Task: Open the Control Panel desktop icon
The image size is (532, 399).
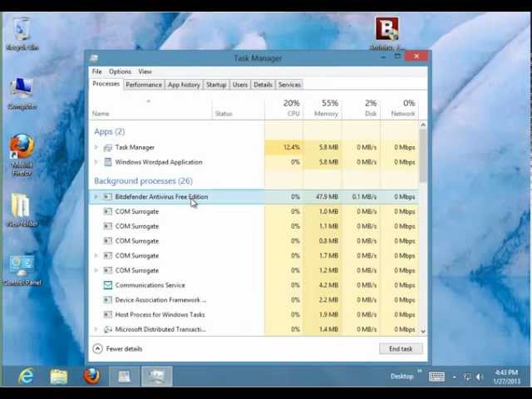Action: click(x=22, y=270)
